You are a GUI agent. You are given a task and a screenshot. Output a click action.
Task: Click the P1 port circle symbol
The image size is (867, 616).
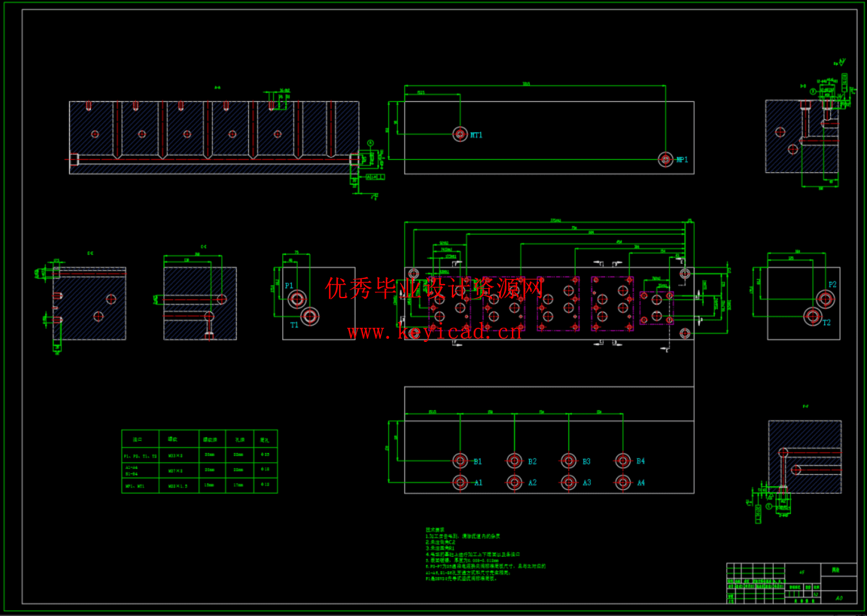pos(297,299)
